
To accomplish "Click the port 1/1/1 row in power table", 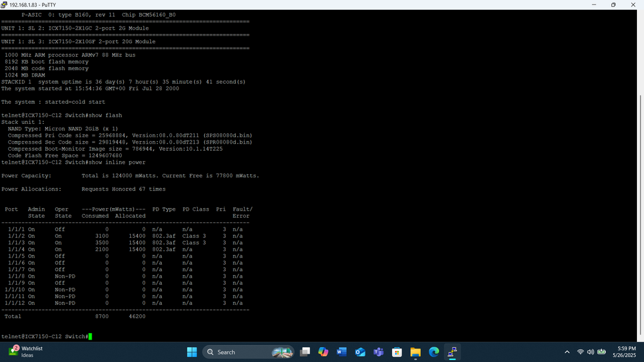I will [125, 229].
